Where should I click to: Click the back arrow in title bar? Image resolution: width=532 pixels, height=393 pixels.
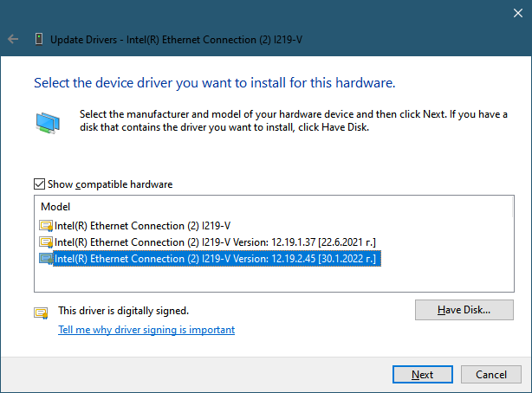13,39
